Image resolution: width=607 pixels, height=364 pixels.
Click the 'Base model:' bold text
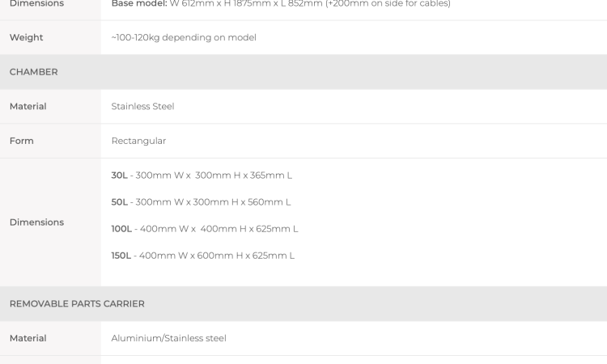pyautogui.click(x=139, y=4)
